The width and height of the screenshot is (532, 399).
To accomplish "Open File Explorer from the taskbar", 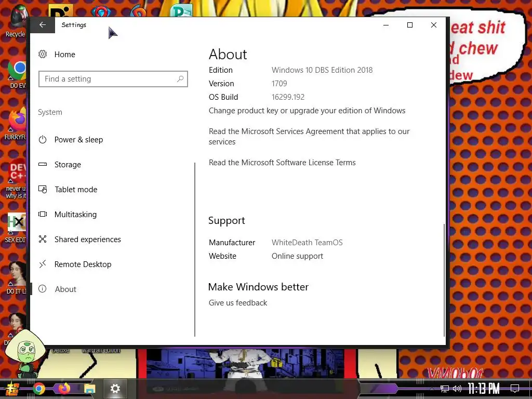I will pos(89,389).
